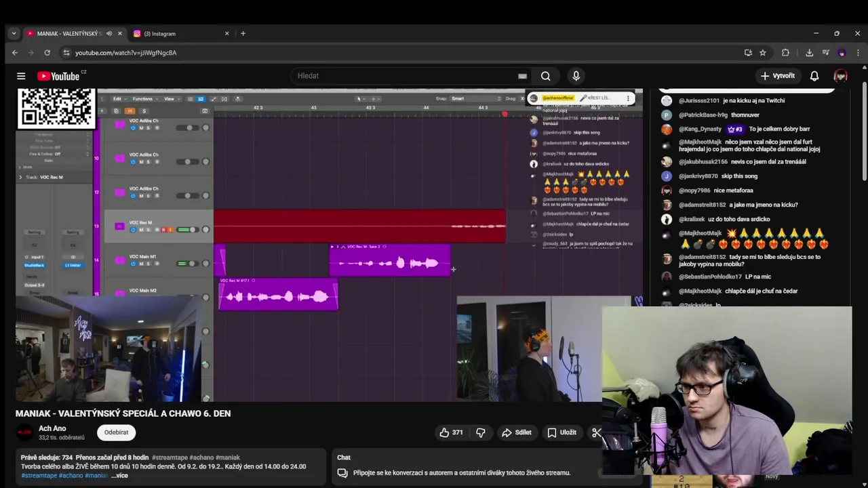The image size is (868, 488).
Task: Open browser downloads
Action: [809, 53]
